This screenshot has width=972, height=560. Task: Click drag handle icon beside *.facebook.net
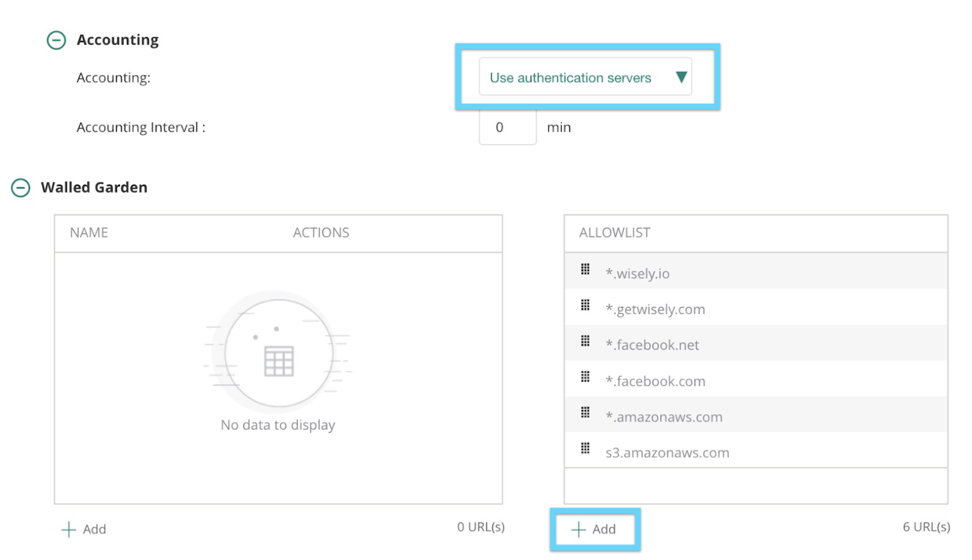(x=585, y=341)
